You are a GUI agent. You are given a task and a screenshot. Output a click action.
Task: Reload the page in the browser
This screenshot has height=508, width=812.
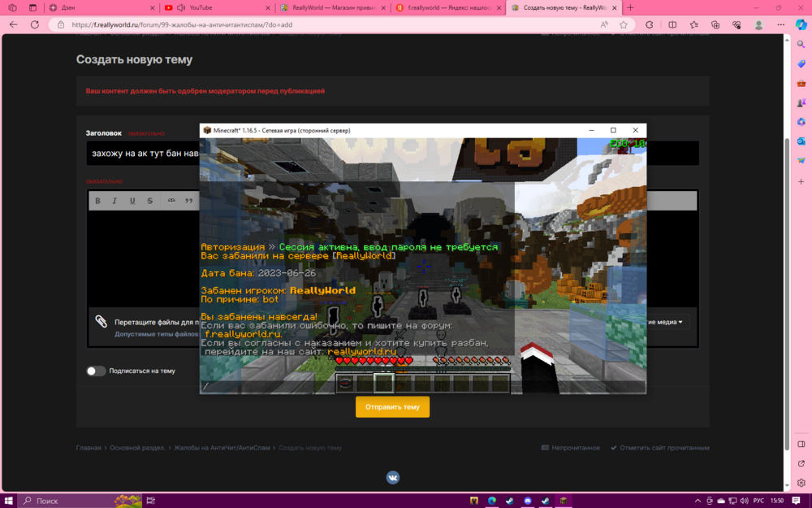35,24
